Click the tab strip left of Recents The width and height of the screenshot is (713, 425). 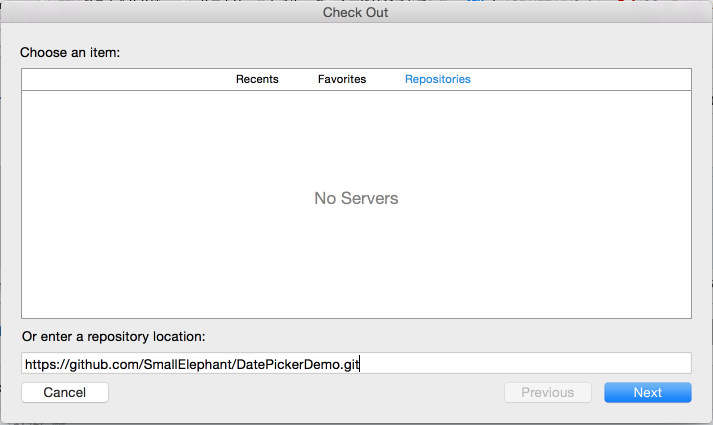[x=120, y=79]
